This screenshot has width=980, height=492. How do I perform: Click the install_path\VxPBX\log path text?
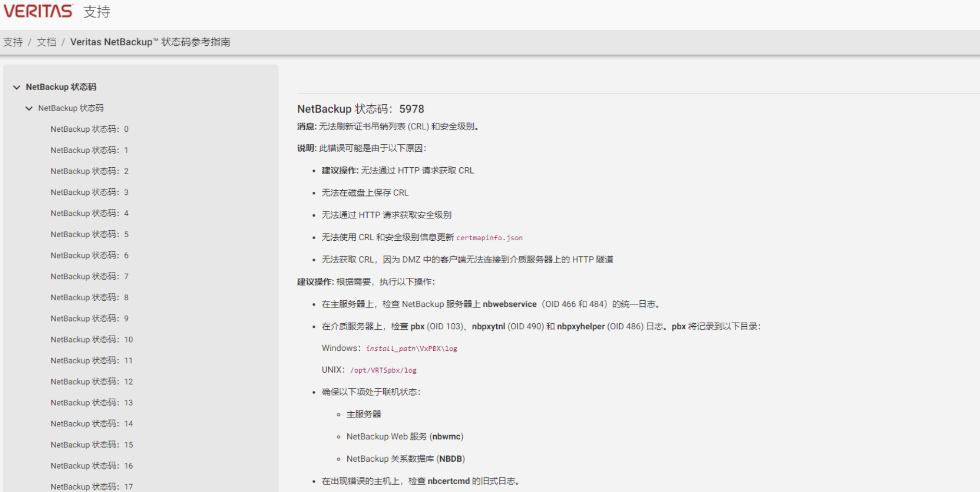(x=411, y=349)
